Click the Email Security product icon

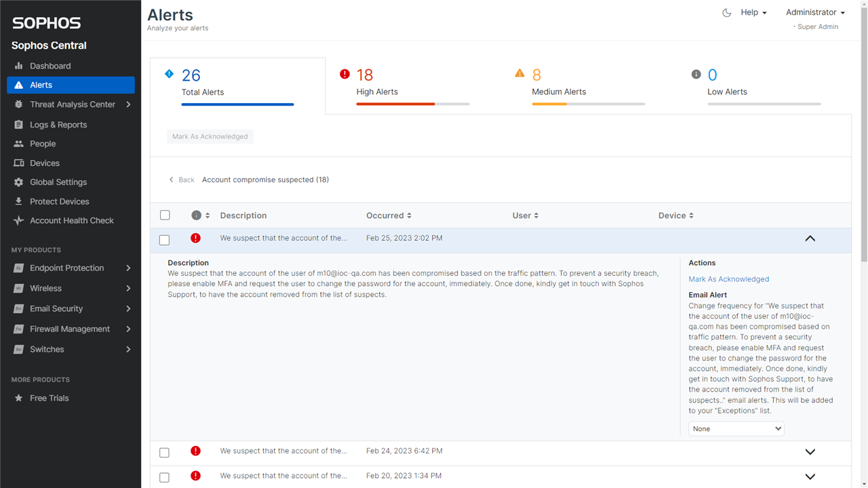[19, 309]
